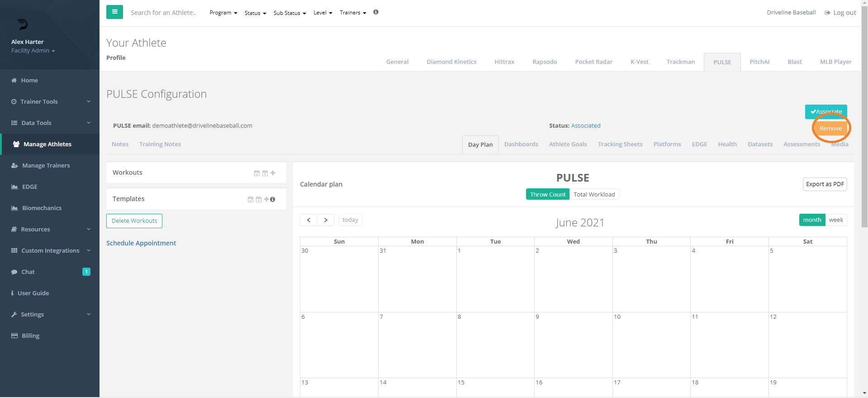
Task: Click the info icon in Templates row
Action: coord(273,199)
